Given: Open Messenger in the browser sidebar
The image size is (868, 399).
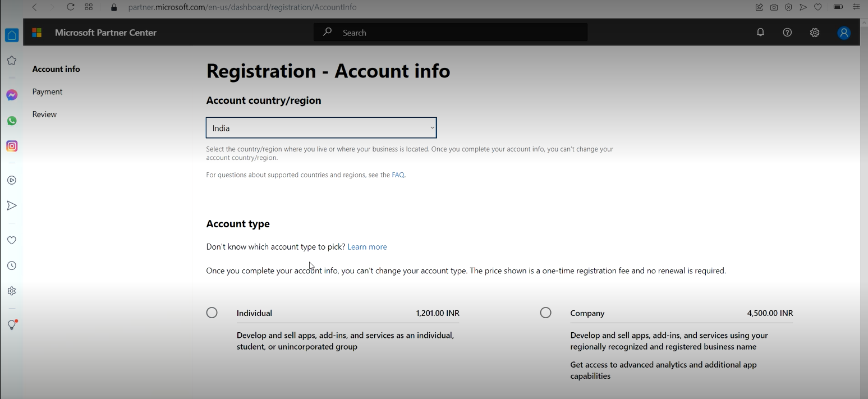Looking at the screenshot, I should tap(12, 95).
